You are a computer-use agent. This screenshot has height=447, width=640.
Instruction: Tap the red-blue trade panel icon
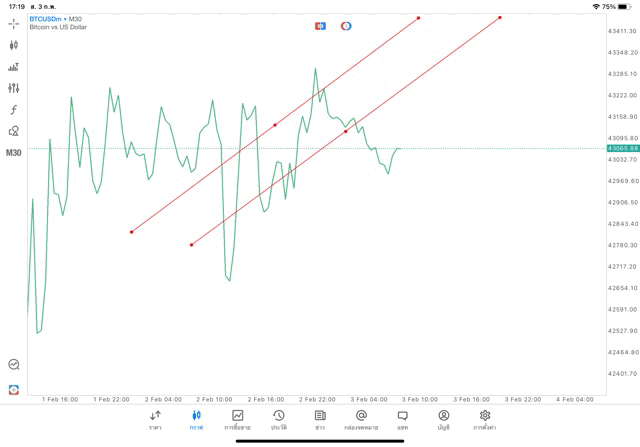coord(321,26)
